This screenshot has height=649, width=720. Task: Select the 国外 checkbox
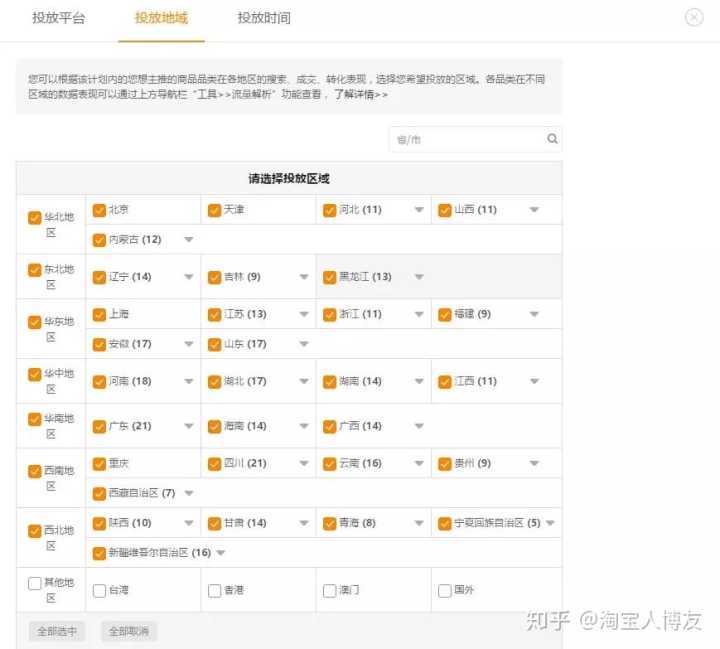pos(444,590)
